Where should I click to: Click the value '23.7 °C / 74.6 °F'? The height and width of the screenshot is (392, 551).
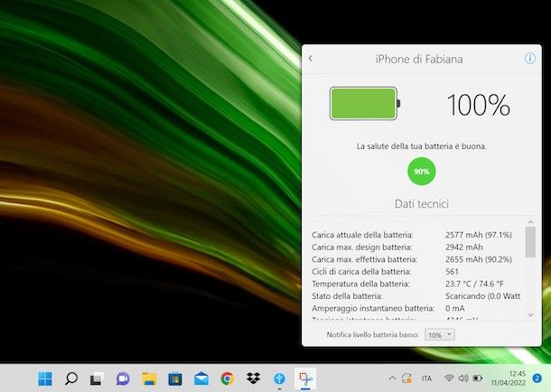point(474,285)
